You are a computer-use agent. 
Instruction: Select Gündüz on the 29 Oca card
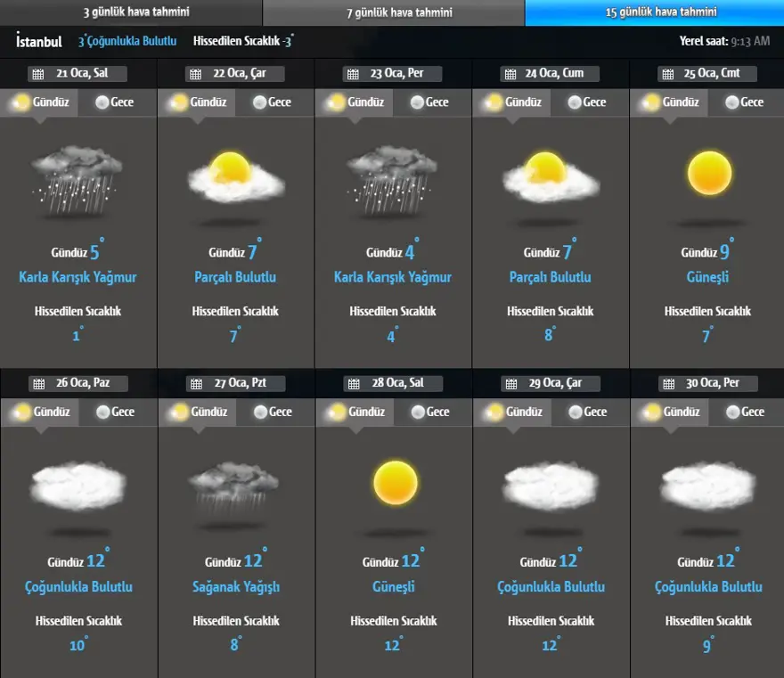click(x=512, y=413)
